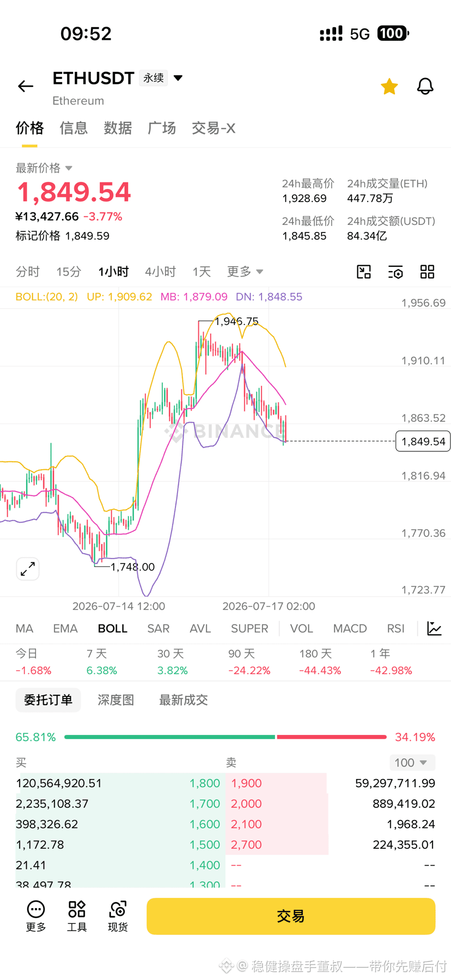
Task: Tap the buy/sell ratio bar
Action: [x=225, y=737]
